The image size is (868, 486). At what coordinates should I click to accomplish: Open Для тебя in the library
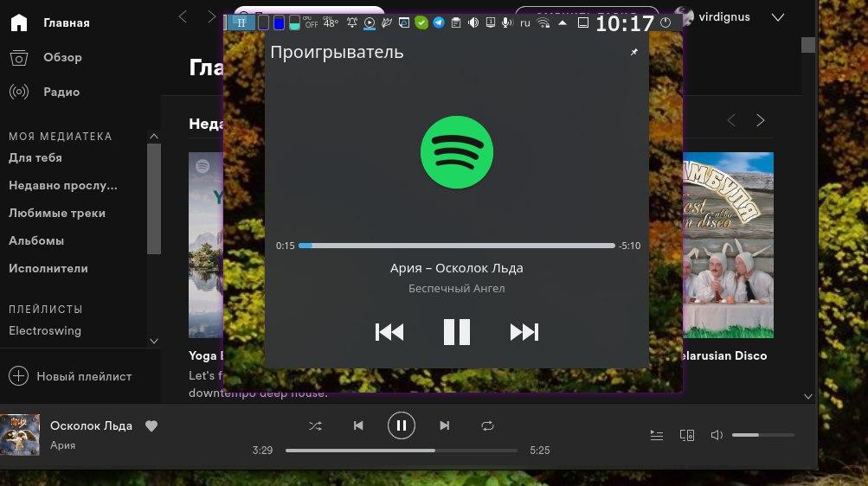[35, 157]
